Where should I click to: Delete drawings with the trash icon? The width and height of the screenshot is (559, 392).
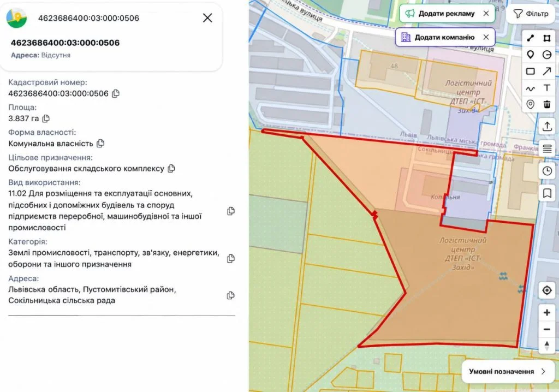(547, 104)
